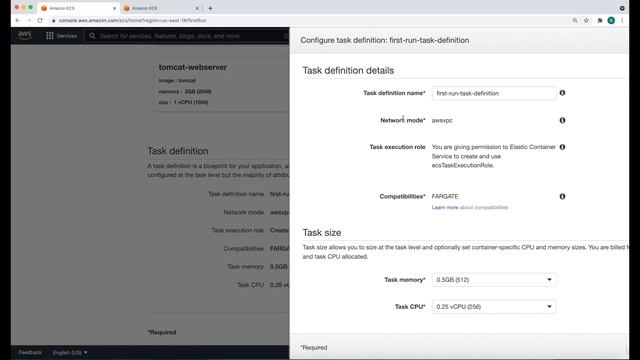Click the 0.5GB task memory value in background

coord(278,267)
